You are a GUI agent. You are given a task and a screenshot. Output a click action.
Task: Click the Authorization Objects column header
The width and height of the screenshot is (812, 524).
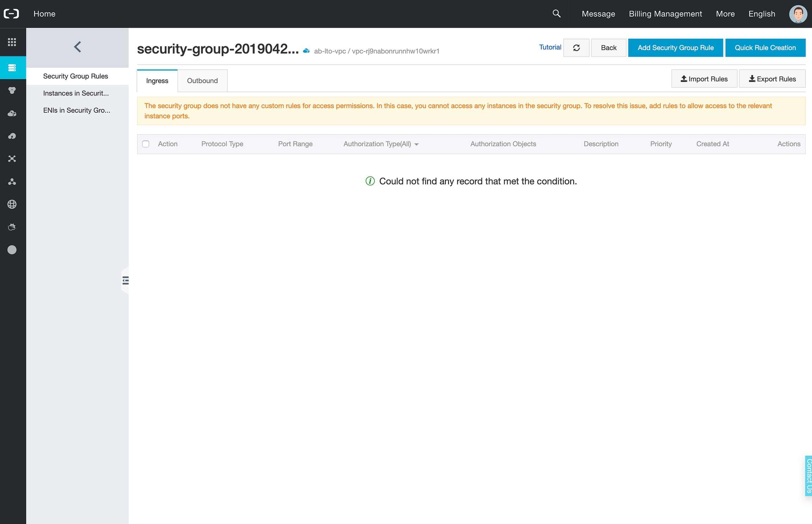[503, 144]
